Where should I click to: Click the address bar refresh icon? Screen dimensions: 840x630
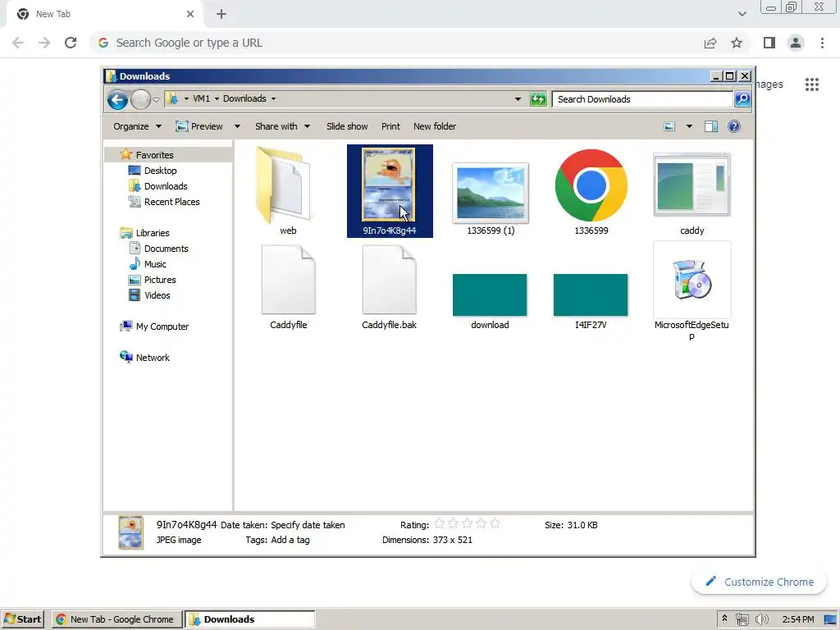[x=538, y=99]
